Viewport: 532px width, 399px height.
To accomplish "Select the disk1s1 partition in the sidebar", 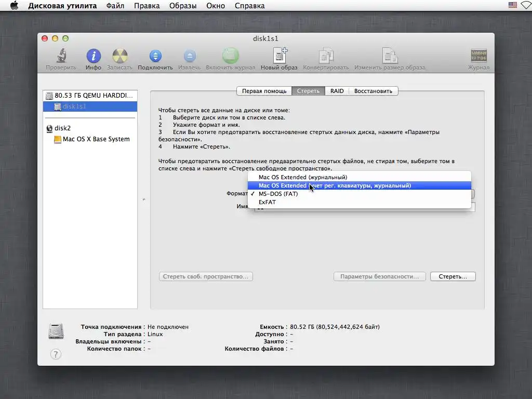I will click(90, 106).
